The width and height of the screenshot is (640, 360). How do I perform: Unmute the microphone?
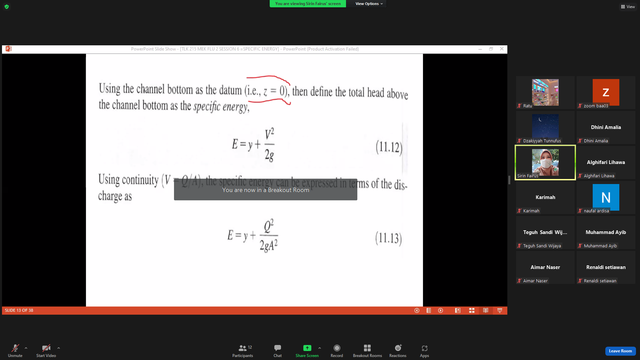15,350
